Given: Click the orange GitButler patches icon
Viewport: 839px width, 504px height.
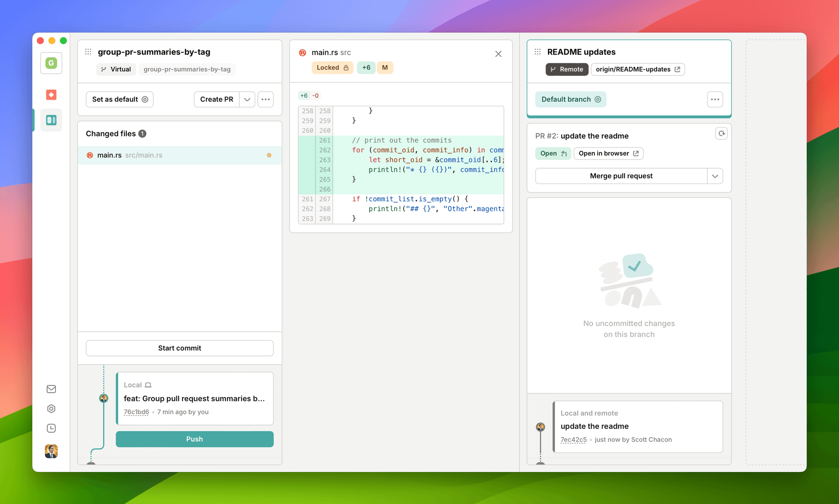Looking at the screenshot, I should point(51,95).
